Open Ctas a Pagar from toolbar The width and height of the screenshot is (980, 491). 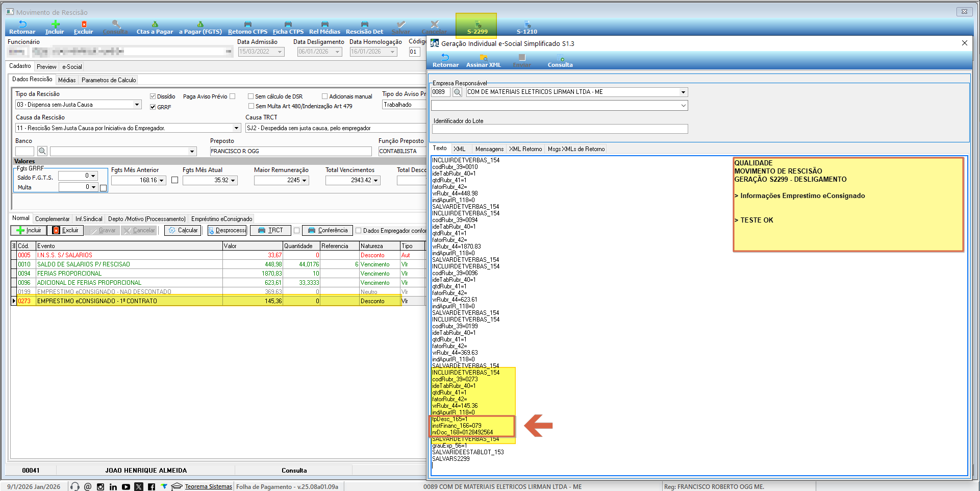coord(155,27)
